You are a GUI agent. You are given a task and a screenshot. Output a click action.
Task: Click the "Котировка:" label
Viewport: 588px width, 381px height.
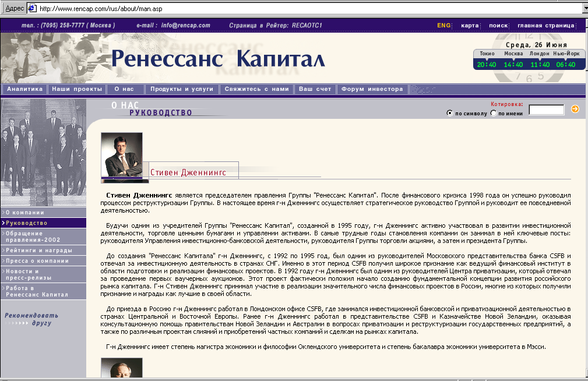506,104
